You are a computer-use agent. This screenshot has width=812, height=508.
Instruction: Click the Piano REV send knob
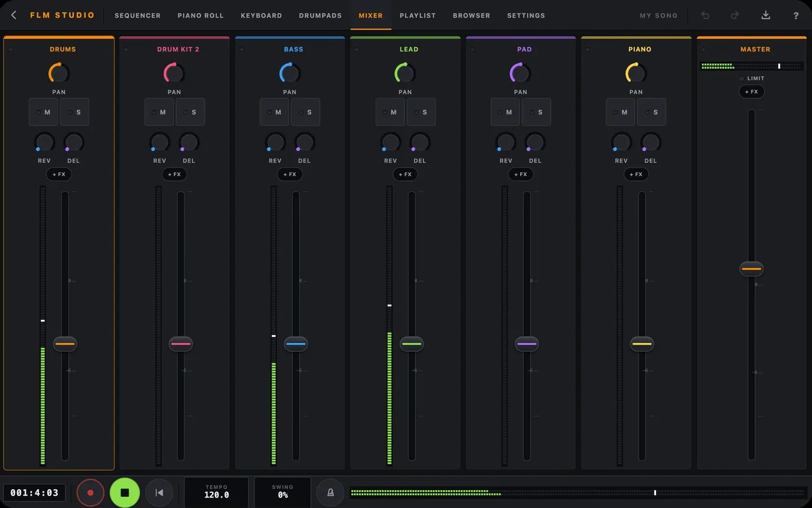[x=621, y=142]
